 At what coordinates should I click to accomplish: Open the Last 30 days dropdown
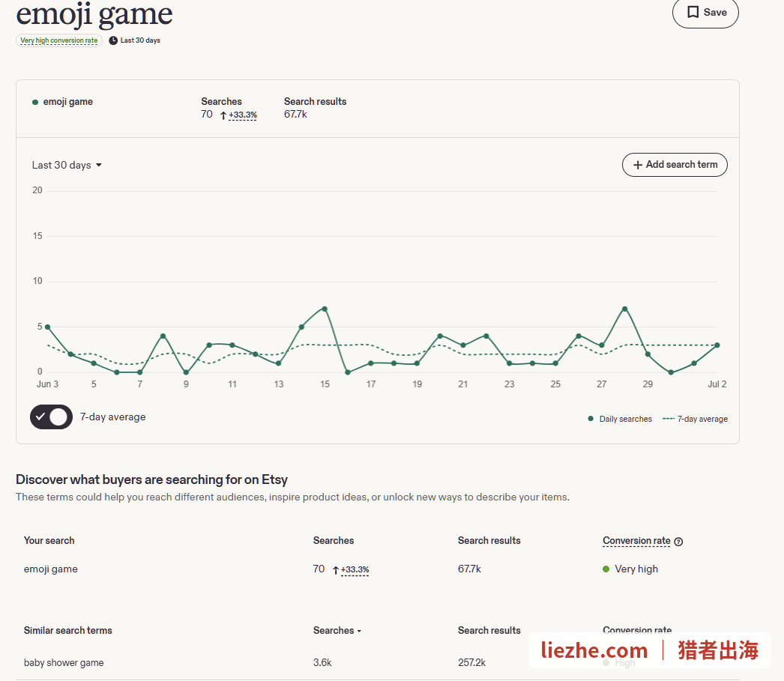[x=67, y=165]
